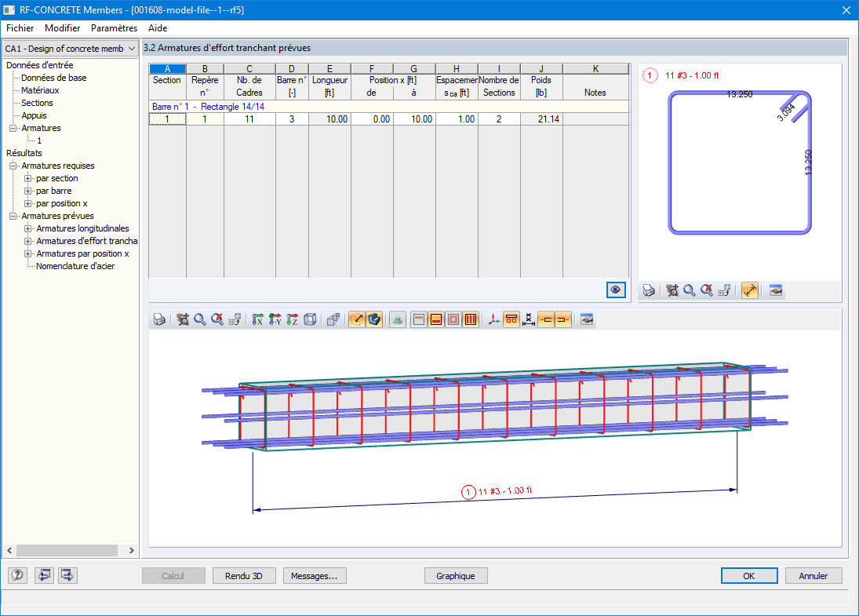The height and width of the screenshot is (616, 859).
Task: Open the Fichier menu
Action: [x=20, y=28]
